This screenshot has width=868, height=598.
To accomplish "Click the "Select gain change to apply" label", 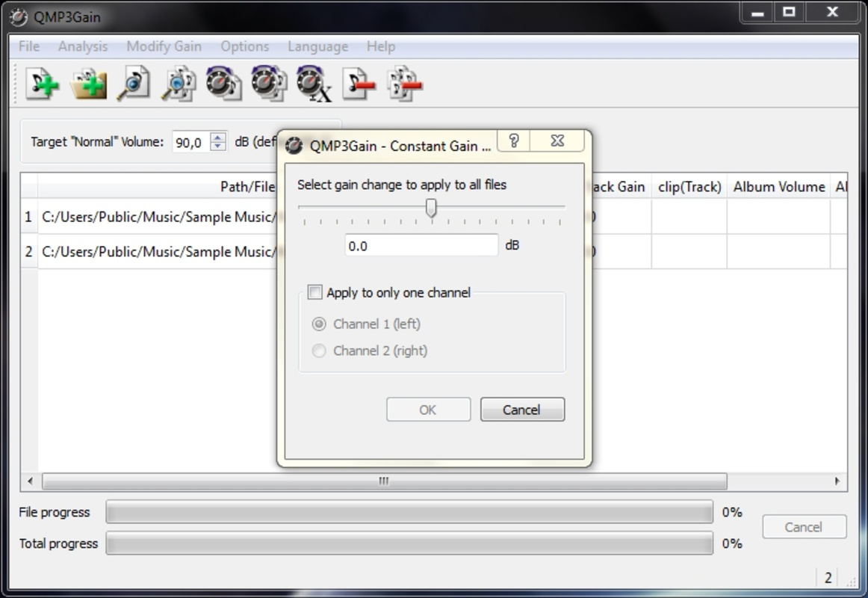I will (402, 185).
